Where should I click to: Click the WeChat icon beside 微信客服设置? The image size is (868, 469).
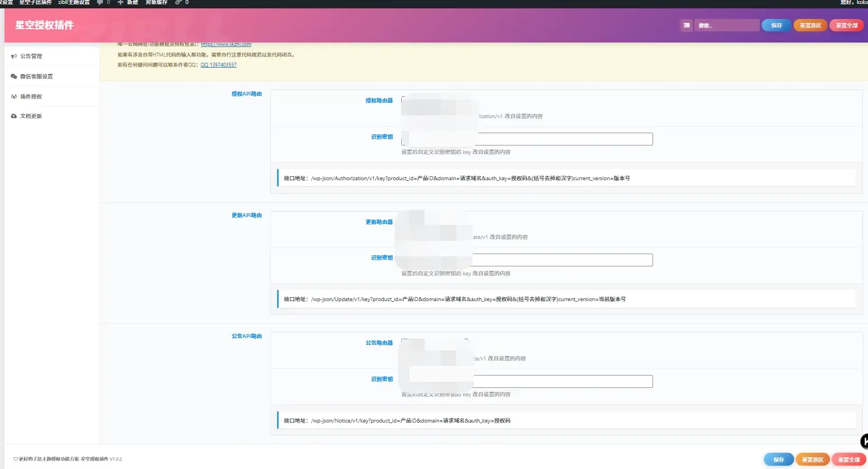(14, 77)
